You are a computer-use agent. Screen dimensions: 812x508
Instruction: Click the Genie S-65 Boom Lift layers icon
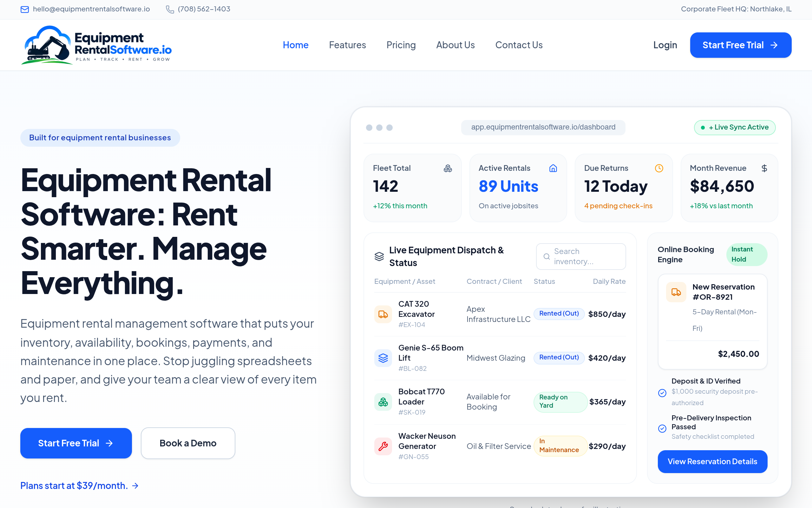[x=383, y=358]
